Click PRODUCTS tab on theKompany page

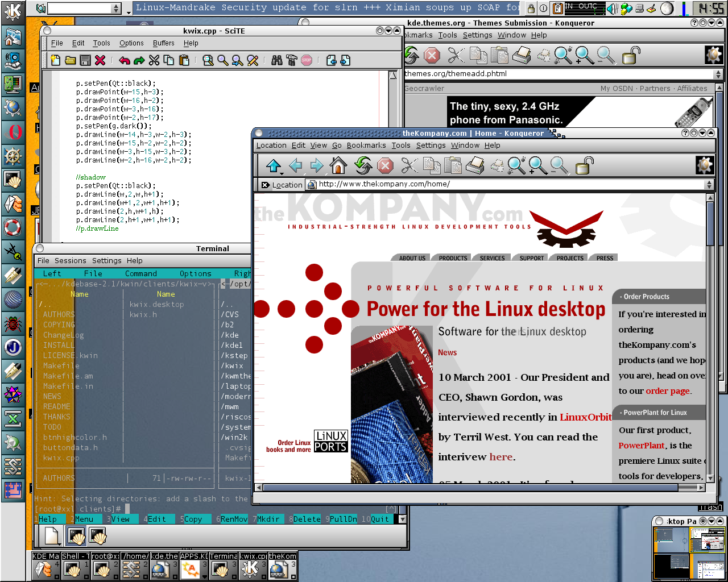453,258
